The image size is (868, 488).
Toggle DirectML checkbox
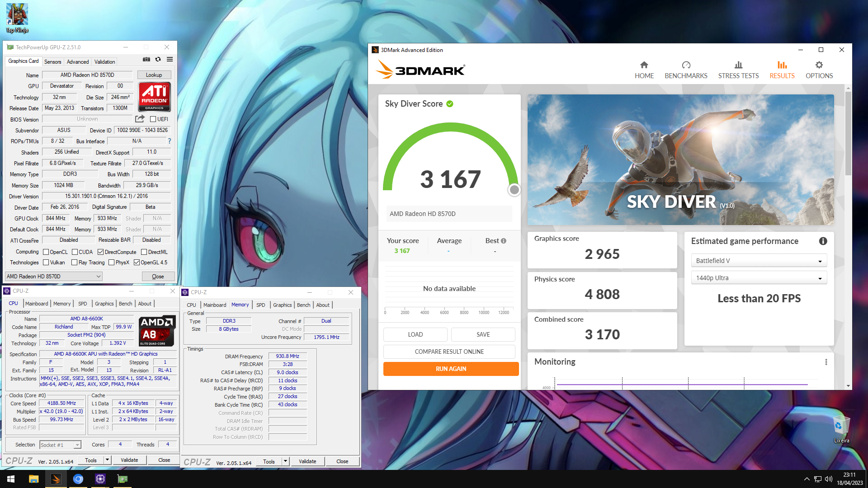[144, 252]
